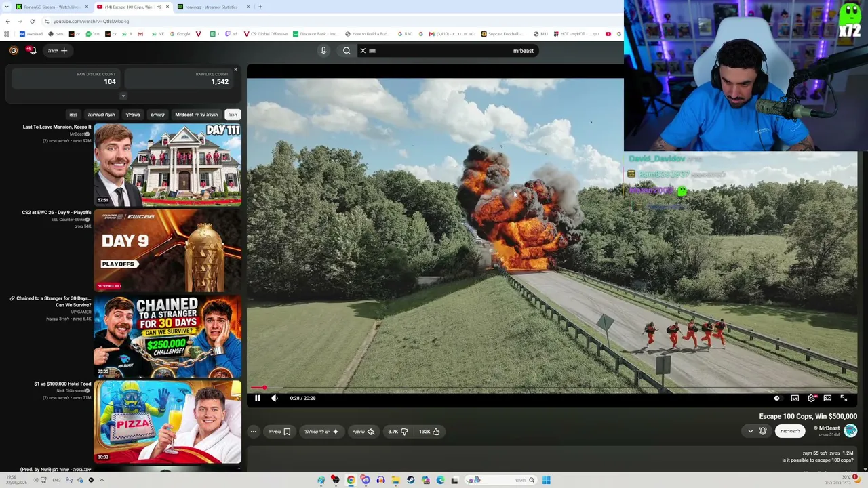Click the browser address bar URL
The width and height of the screenshot is (868, 488).
point(91,21)
